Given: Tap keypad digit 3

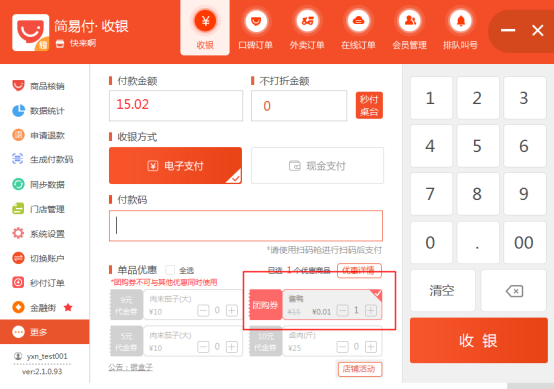Looking at the screenshot, I should (x=524, y=98).
